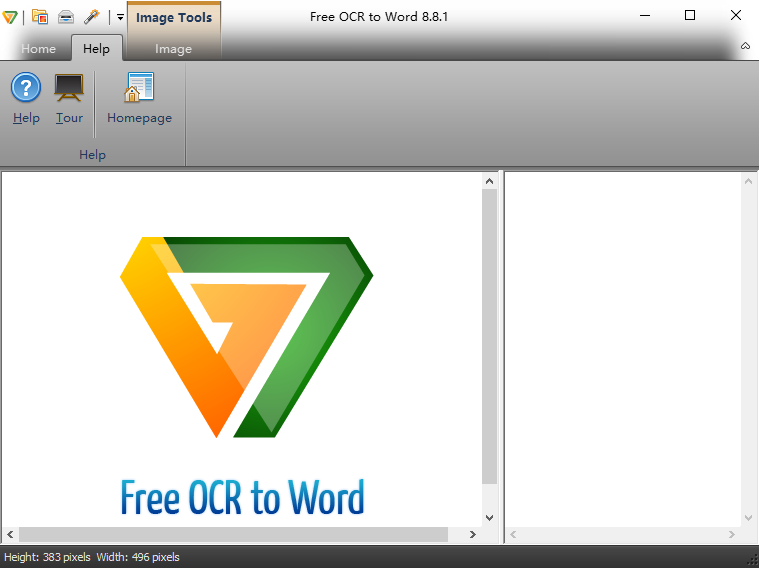Click the text pane scroll left arrow
759x568 pixels.
pos(513,535)
